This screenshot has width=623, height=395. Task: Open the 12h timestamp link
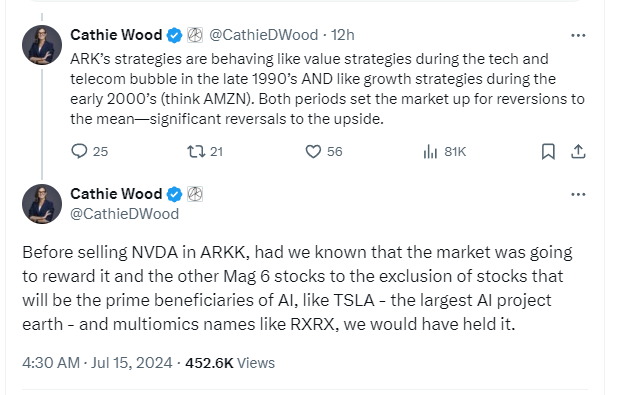click(x=342, y=35)
